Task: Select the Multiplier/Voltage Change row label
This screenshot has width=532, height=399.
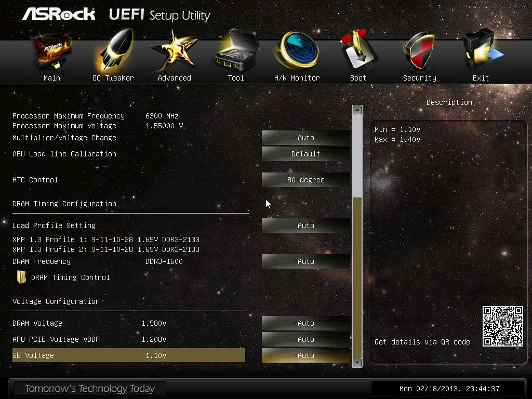Action: [64, 138]
